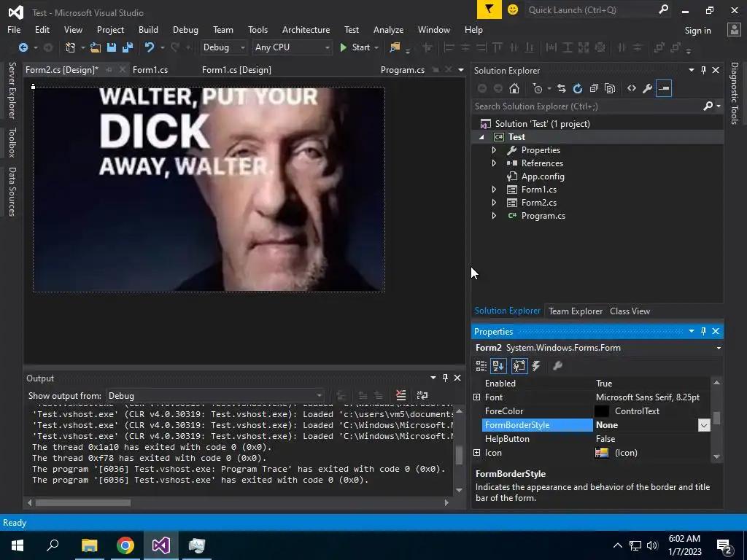Collapse the Test project node
Screen dimensions: 747x560
click(481, 137)
